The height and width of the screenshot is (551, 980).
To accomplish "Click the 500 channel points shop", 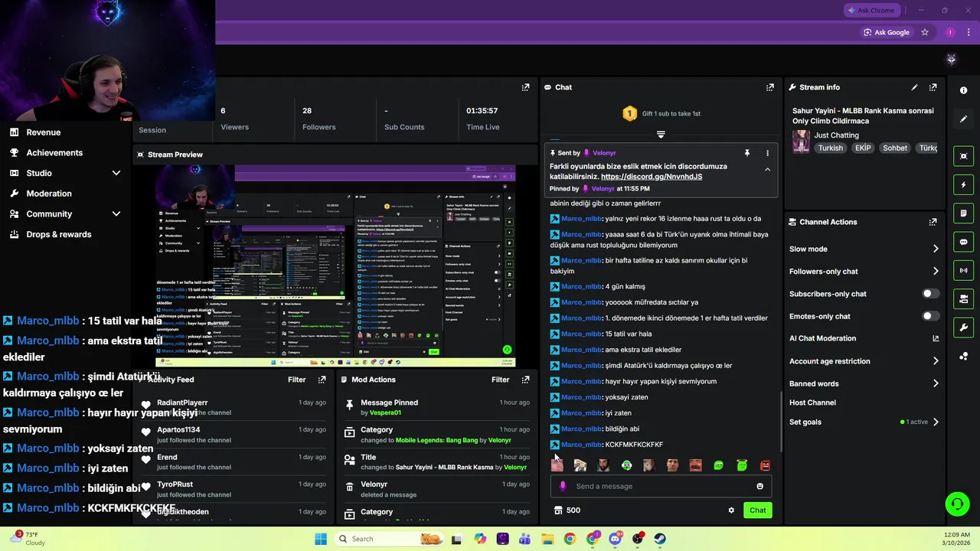I will click(567, 510).
